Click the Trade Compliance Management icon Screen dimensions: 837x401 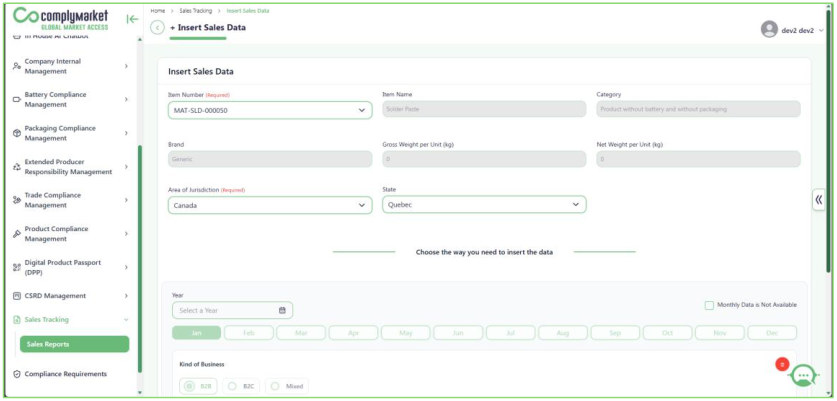tap(17, 200)
